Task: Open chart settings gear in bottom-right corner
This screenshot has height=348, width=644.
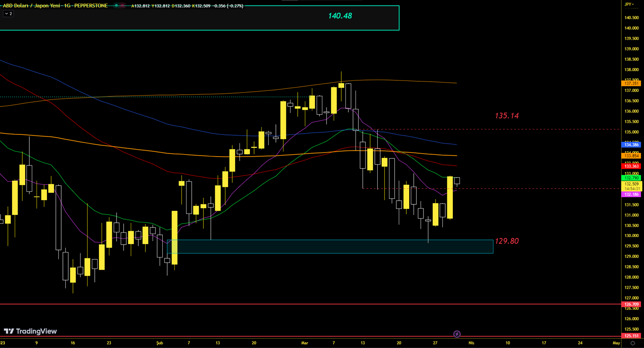Action: pos(633,343)
